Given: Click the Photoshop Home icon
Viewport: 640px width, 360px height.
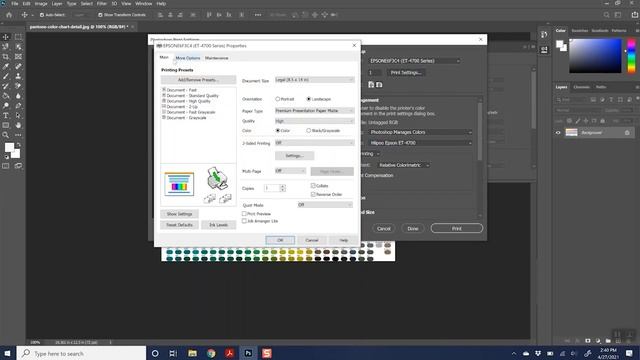Looking at the screenshot, I should [x=9, y=15].
